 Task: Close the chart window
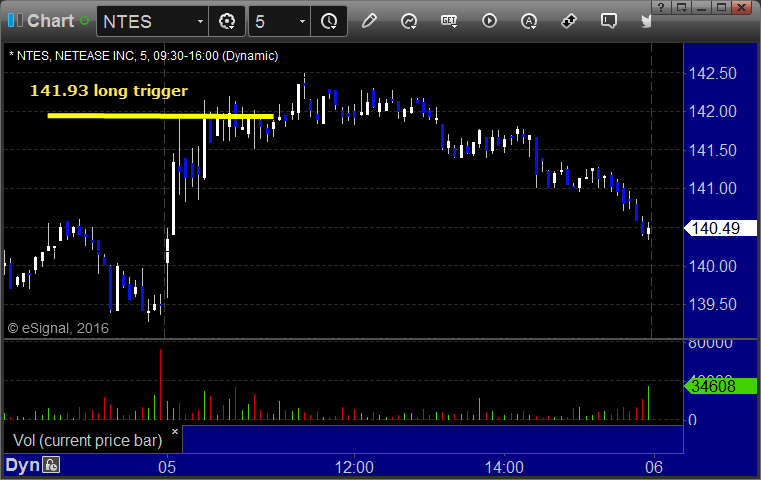pyautogui.click(x=742, y=7)
